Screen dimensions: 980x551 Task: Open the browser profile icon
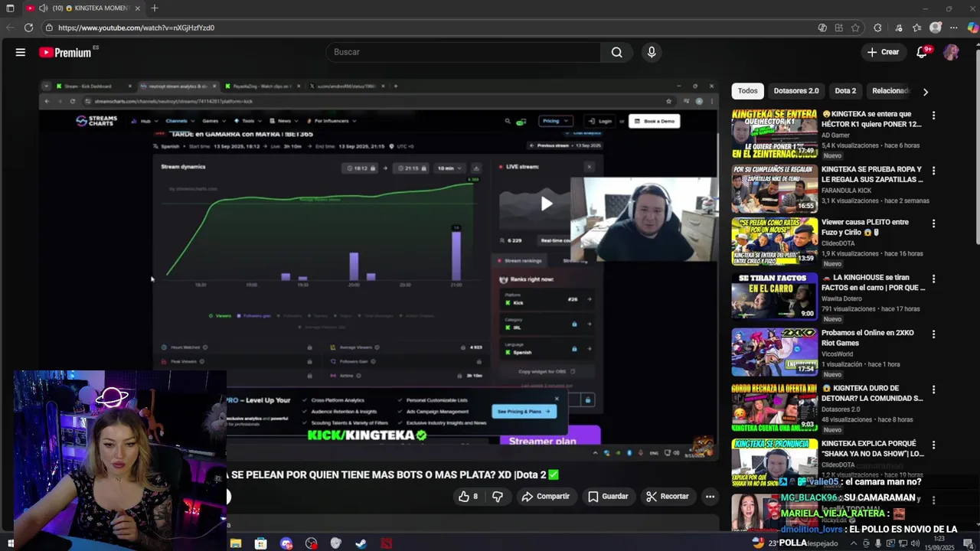(936, 28)
